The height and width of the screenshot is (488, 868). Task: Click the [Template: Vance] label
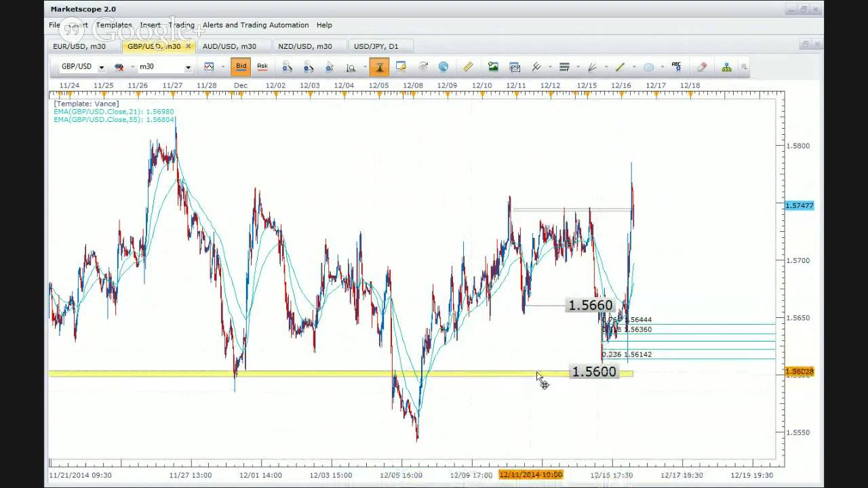[86, 104]
